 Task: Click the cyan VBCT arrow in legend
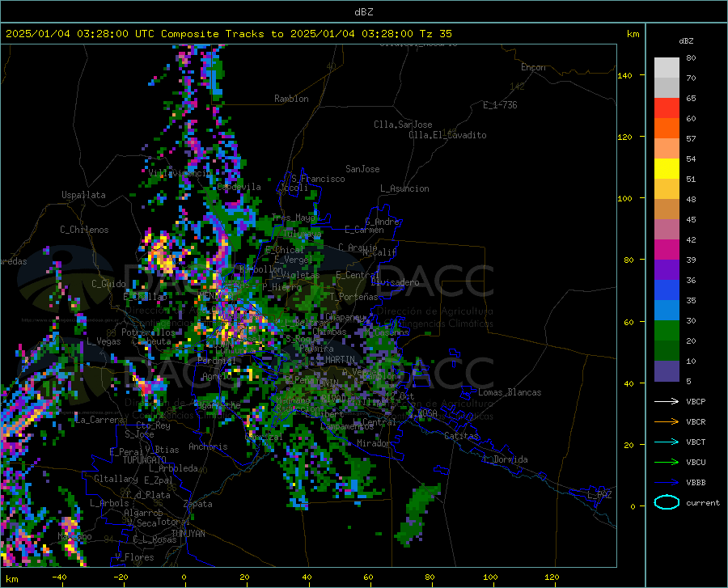(667, 442)
